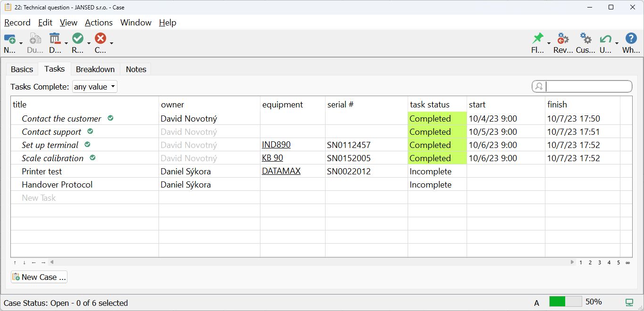Viewport: 644px width, 311px height.
Task: Switch to the Breakdown tab
Action: tap(95, 69)
